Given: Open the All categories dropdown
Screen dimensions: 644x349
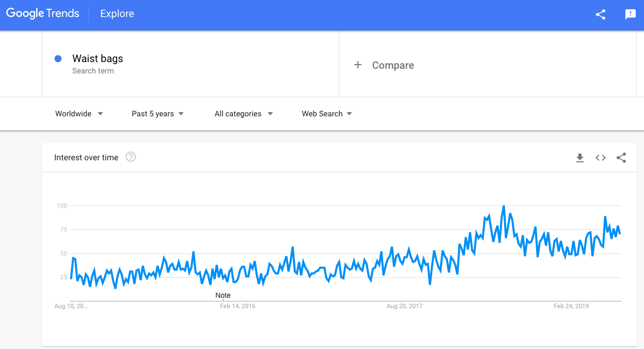Looking at the screenshot, I should (244, 114).
